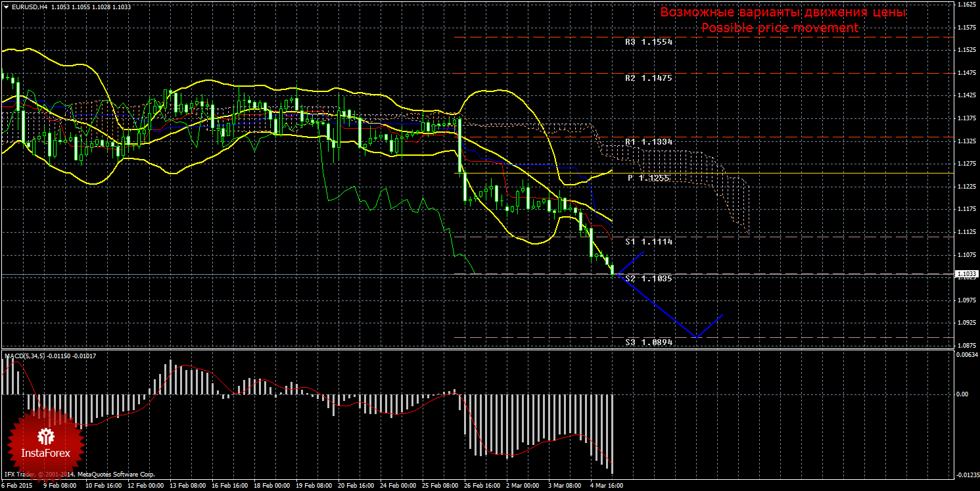Click the 3 Mar 08:00 time label
This screenshot has width=980, height=491.
coord(564,486)
